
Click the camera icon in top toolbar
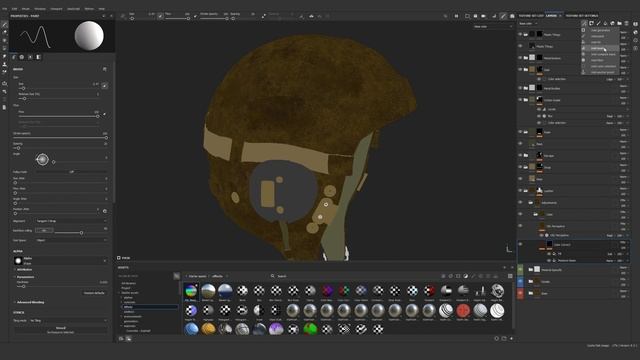coord(483,16)
